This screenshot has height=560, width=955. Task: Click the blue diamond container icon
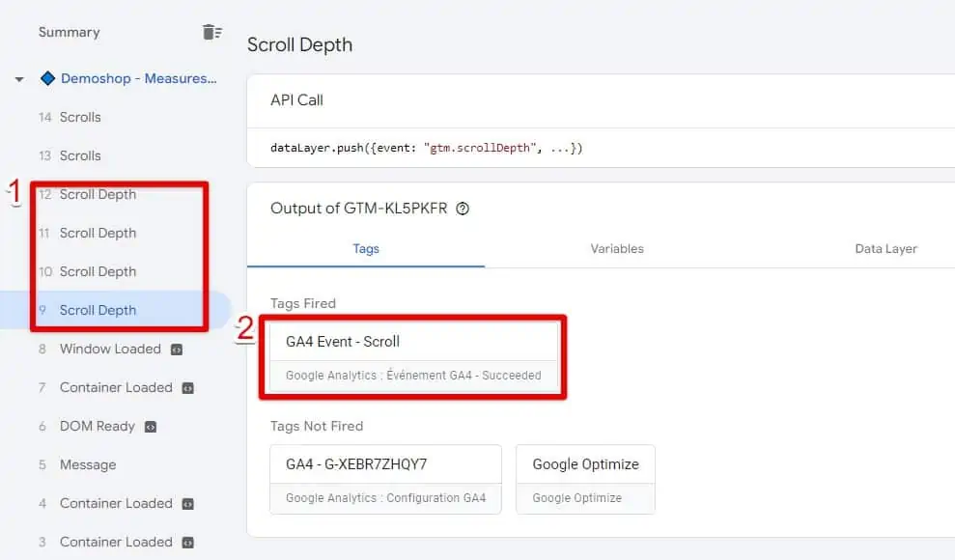tap(47, 78)
